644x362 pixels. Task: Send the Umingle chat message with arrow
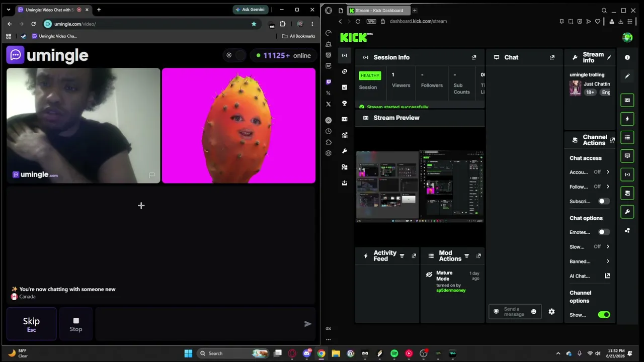click(307, 324)
